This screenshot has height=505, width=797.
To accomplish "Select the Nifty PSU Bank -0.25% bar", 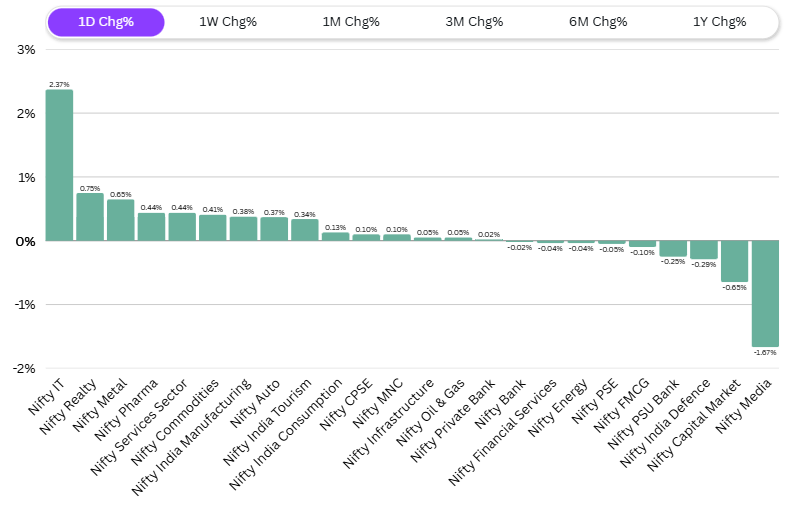I will 673,248.
